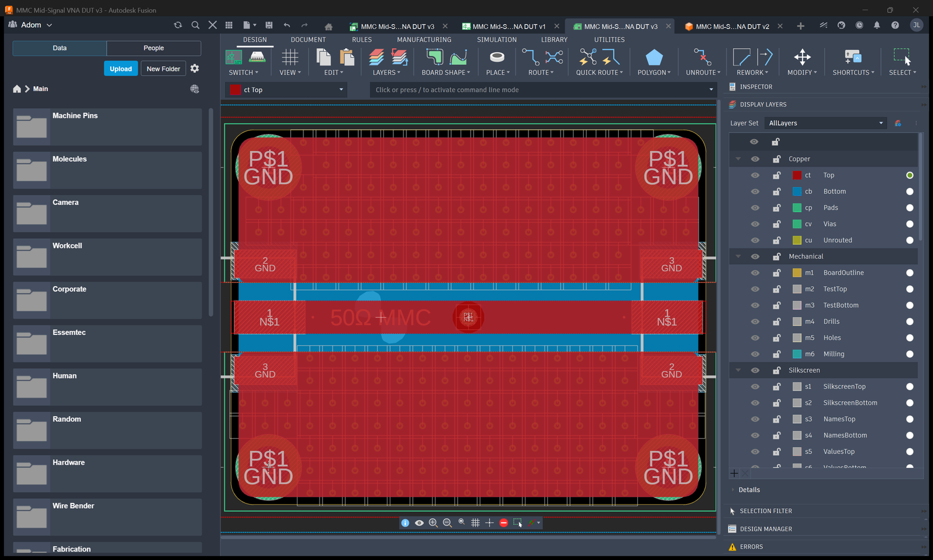The image size is (933, 560).
Task: Click the Upload button
Action: (x=121, y=68)
